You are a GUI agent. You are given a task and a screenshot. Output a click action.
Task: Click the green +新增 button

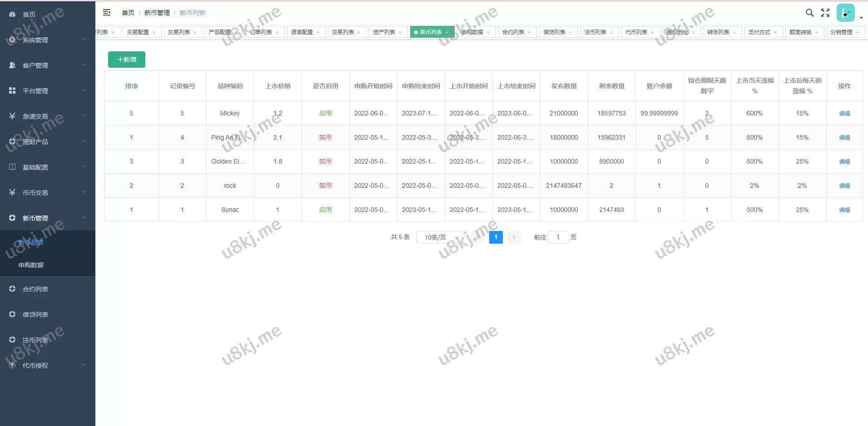click(x=127, y=60)
